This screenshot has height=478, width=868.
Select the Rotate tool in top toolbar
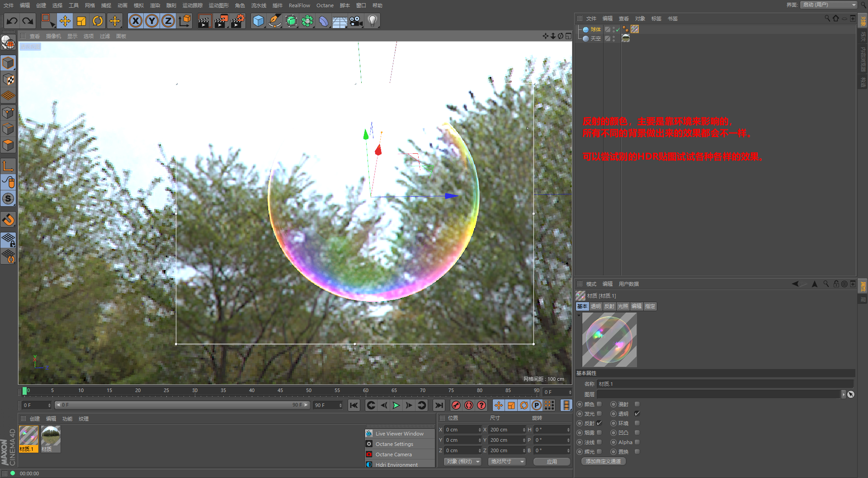[98, 21]
